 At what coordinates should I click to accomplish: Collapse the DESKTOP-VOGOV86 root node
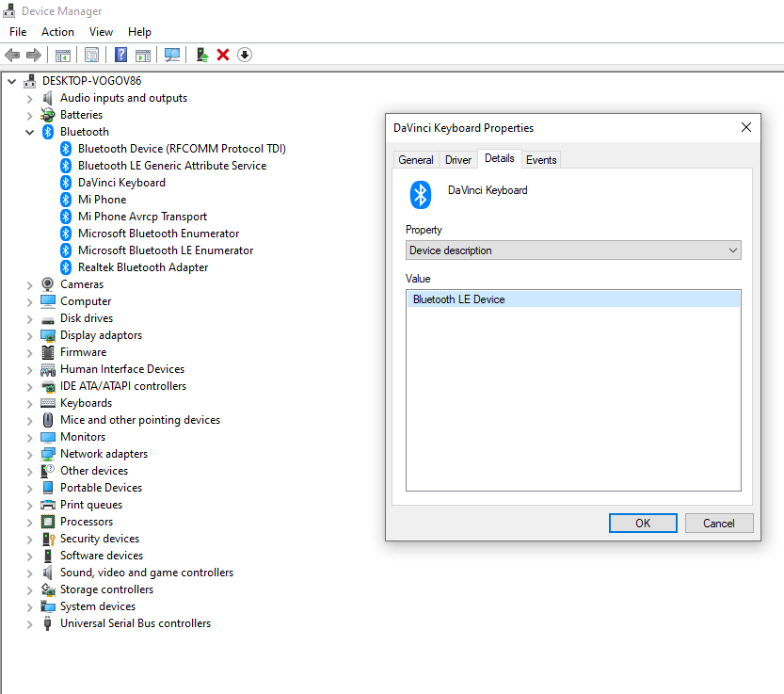(x=12, y=81)
